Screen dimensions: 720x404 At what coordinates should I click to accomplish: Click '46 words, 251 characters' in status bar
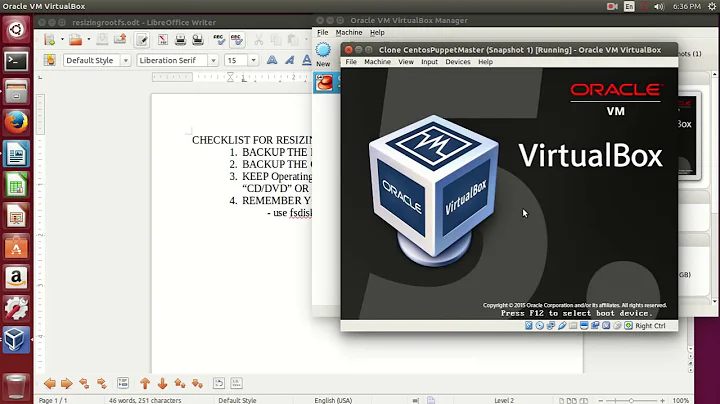tap(145, 400)
